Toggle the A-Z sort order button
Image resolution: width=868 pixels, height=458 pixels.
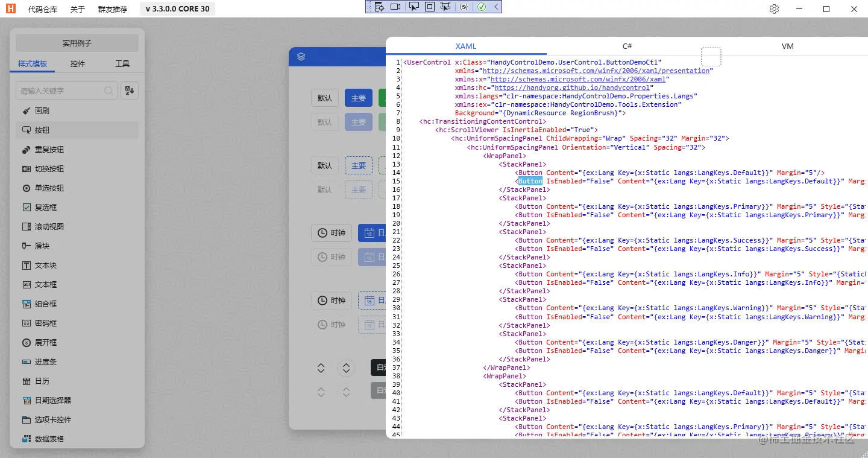click(x=130, y=91)
